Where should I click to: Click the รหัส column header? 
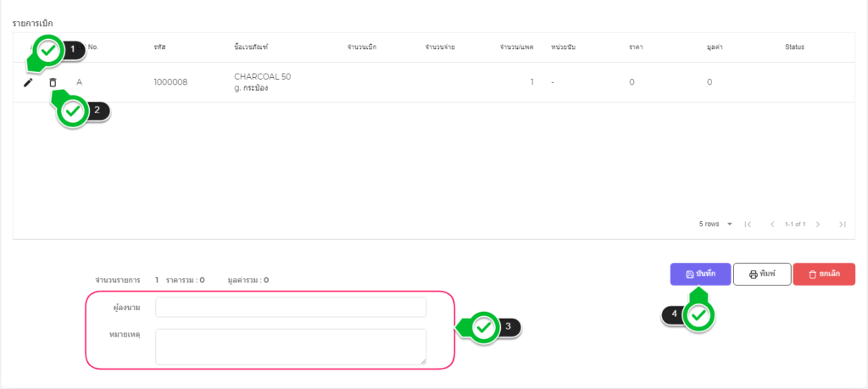(x=159, y=47)
